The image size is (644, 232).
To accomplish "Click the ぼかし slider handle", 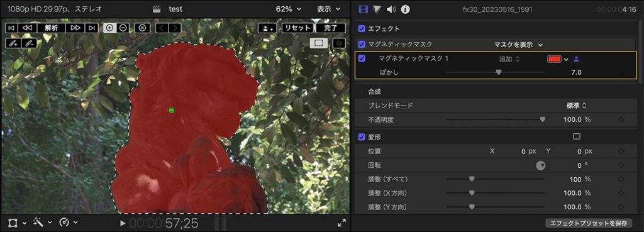I will tap(499, 72).
